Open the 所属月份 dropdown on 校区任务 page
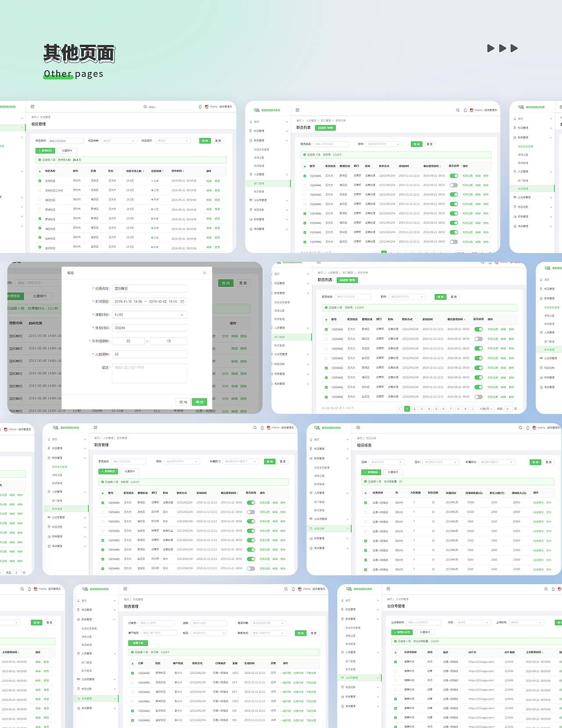The image size is (562, 728). (497, 462)
